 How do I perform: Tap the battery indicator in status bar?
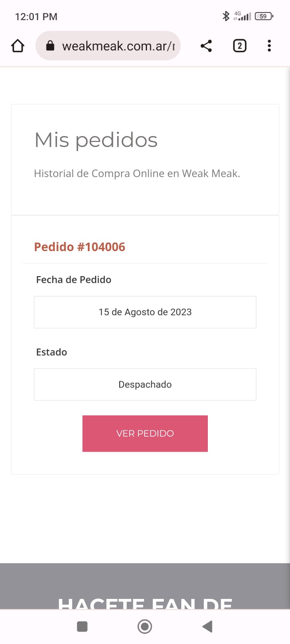point(264,17)
